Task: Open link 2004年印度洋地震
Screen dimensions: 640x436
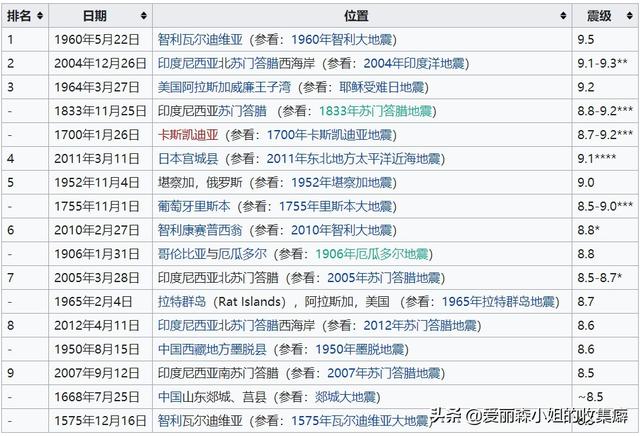Action: click(x=414, y=63)
